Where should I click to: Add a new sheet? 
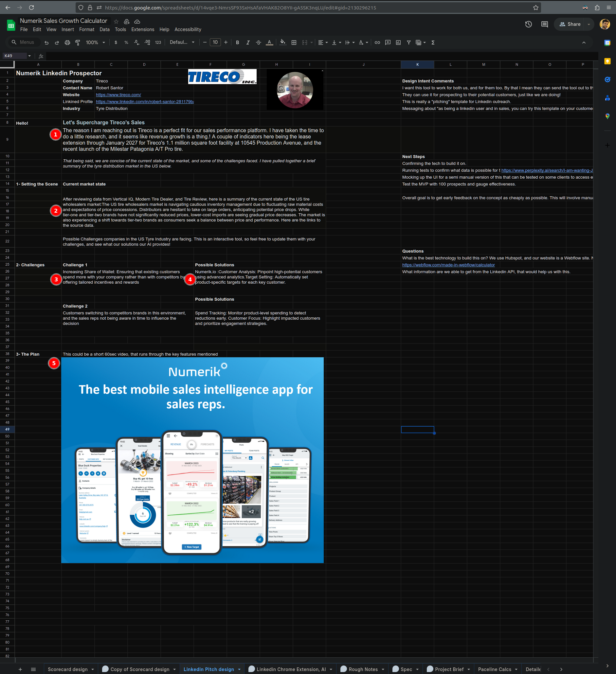[20, 669]
